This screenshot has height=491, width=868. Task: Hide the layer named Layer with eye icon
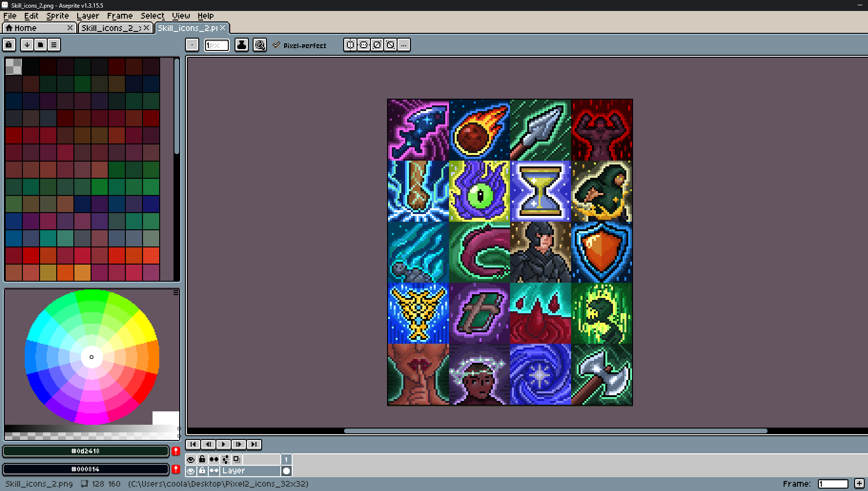click(191, 471)
